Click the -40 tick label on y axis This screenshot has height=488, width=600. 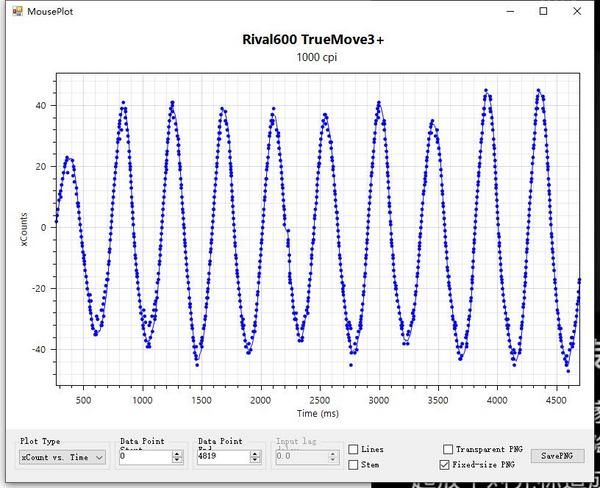pos(38,349)
